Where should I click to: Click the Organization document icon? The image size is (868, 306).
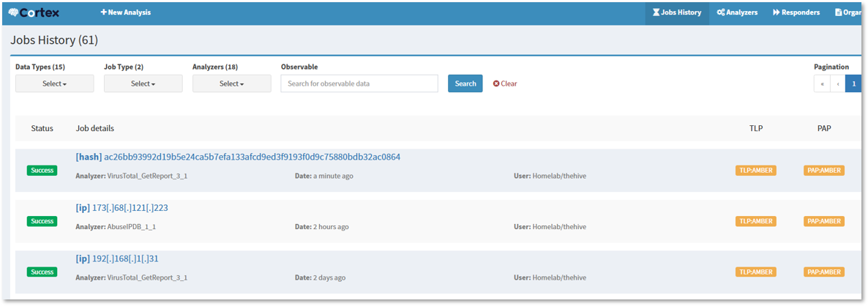click(x=839, y=12)
